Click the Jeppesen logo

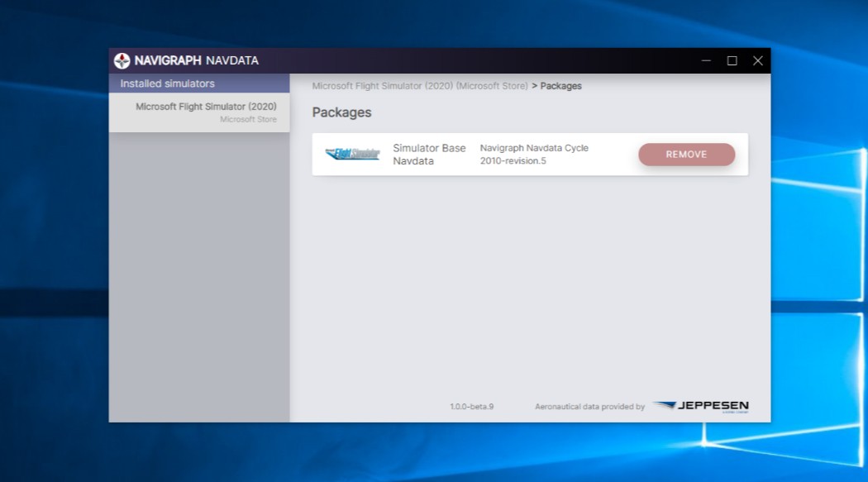[x=700, y=406]
